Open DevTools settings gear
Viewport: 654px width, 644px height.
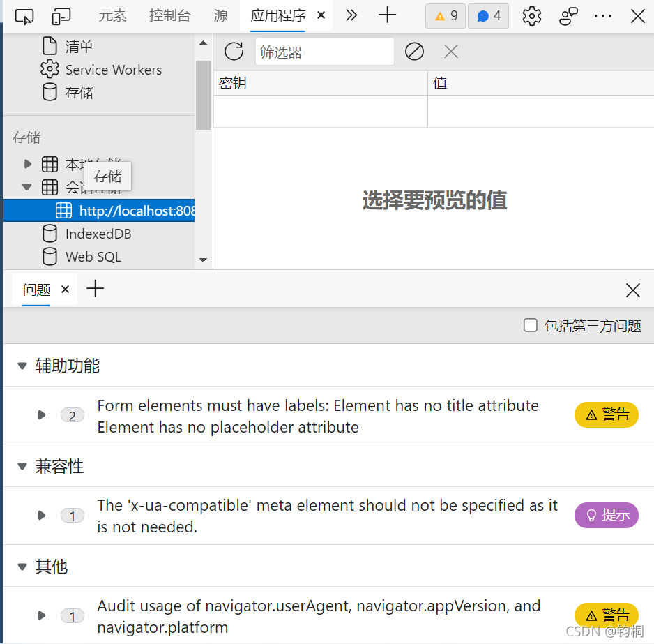point(531,16)
